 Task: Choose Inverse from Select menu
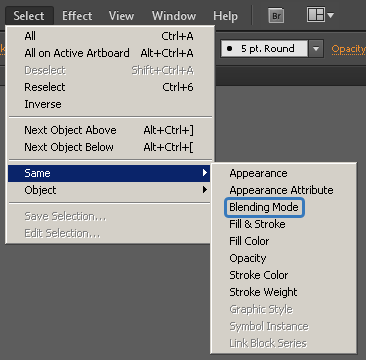click(x=109, y=104)
